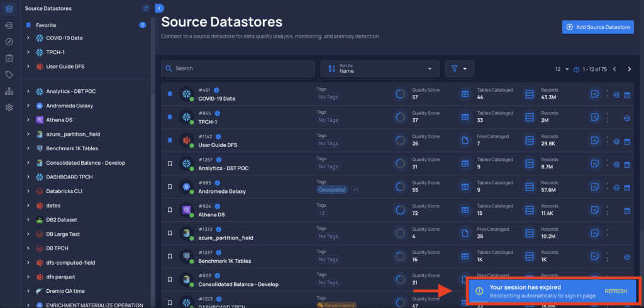Click info icon next to #1257
Viewport: 644px width, 308px height.
coord(218,160)
